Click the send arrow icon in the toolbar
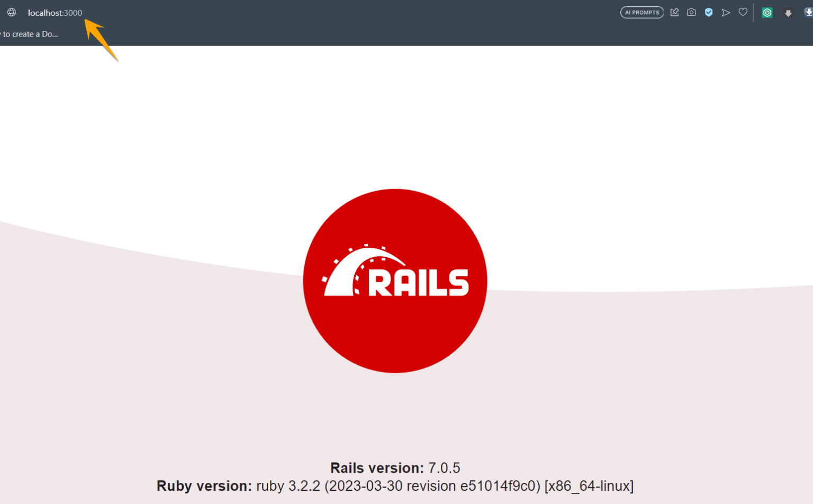The width and height of the screenshot is (813, 504). coord(726,12)
